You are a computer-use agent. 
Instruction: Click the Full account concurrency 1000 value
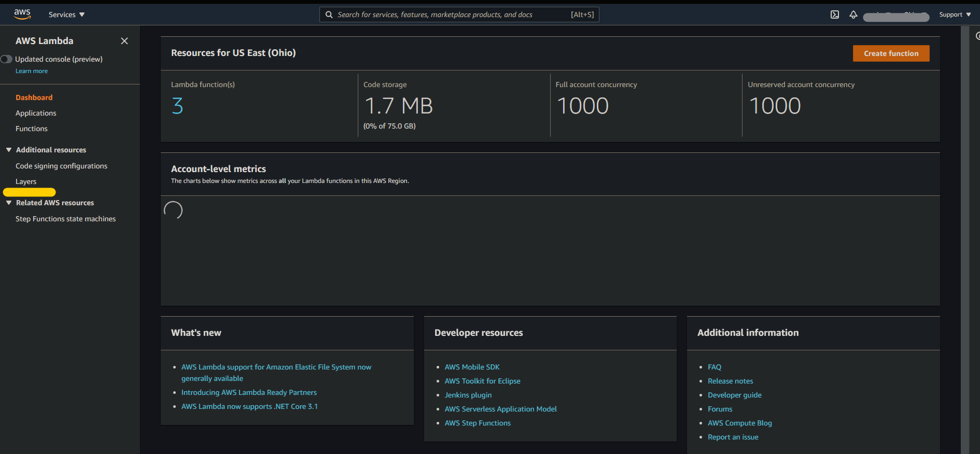click(x=583, y=106)
